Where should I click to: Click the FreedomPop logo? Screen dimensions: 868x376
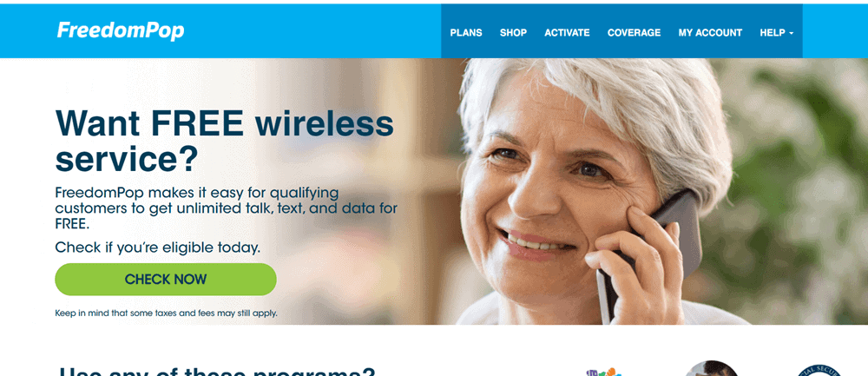(x=121, y=30)
